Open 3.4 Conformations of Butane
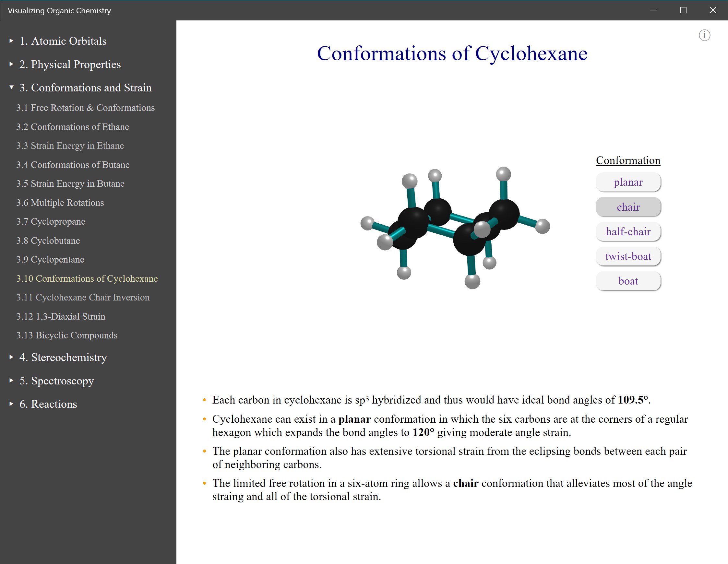This screenshot has width=728, height=564. tap(73, 165)
